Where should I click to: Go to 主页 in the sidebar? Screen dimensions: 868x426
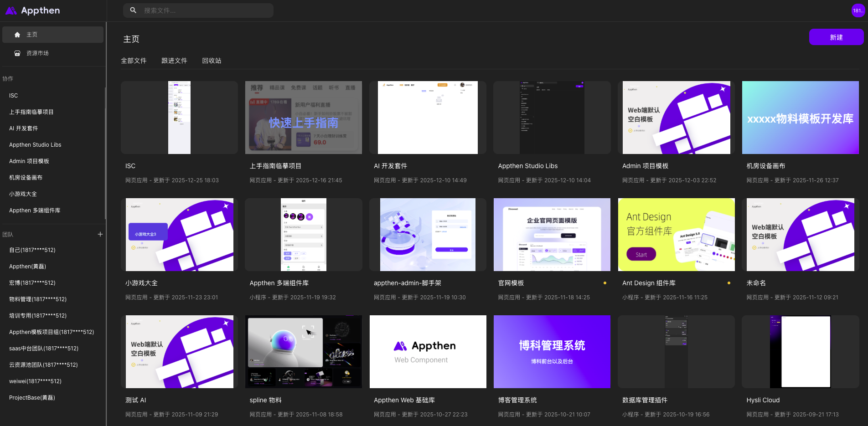click(x=53, y=35)
